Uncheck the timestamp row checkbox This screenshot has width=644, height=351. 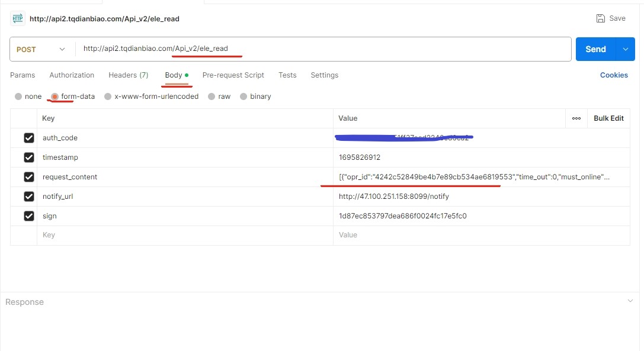coord(29,157)
